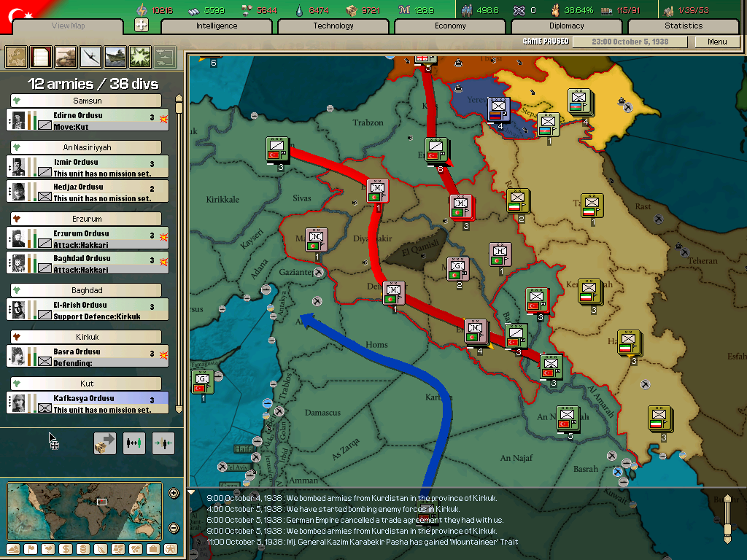This screenshot has width=747, height=560.
Task: Open the active battles list (explosion icon)
Action: [139, 57]
